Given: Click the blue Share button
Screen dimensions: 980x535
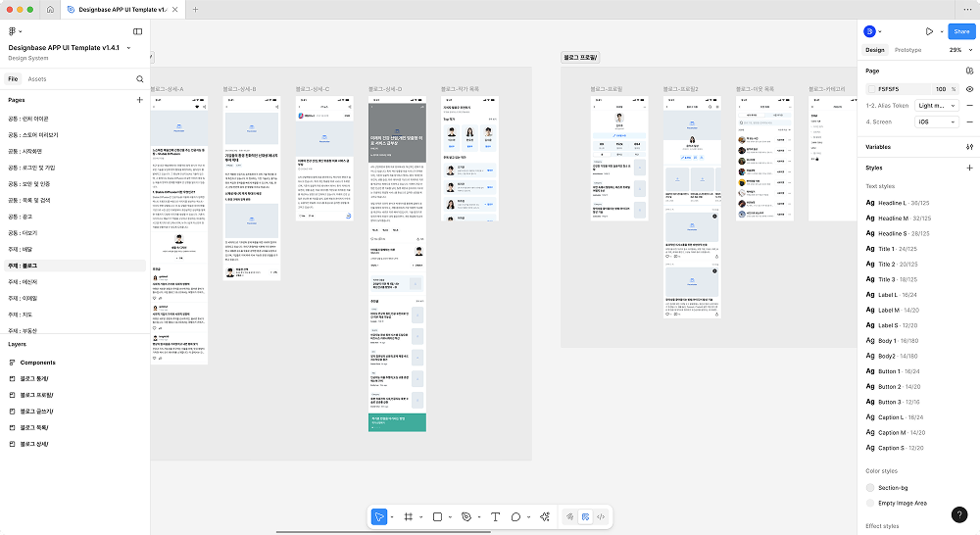Looking at the screenshot, I should click(960, 31).
